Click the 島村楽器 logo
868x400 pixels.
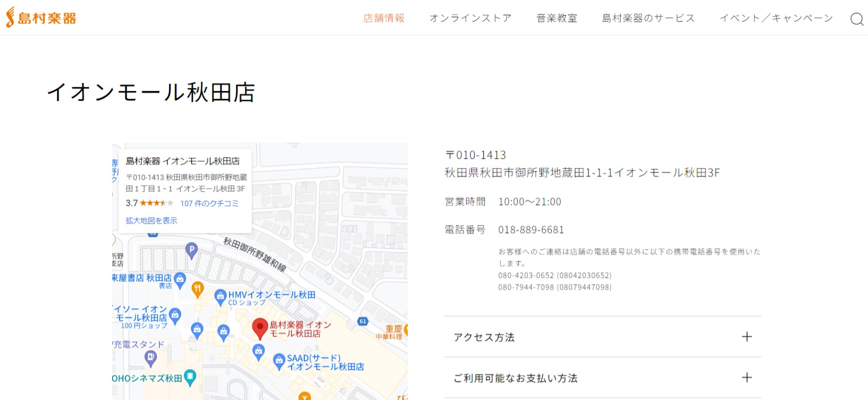pos(41,17)
